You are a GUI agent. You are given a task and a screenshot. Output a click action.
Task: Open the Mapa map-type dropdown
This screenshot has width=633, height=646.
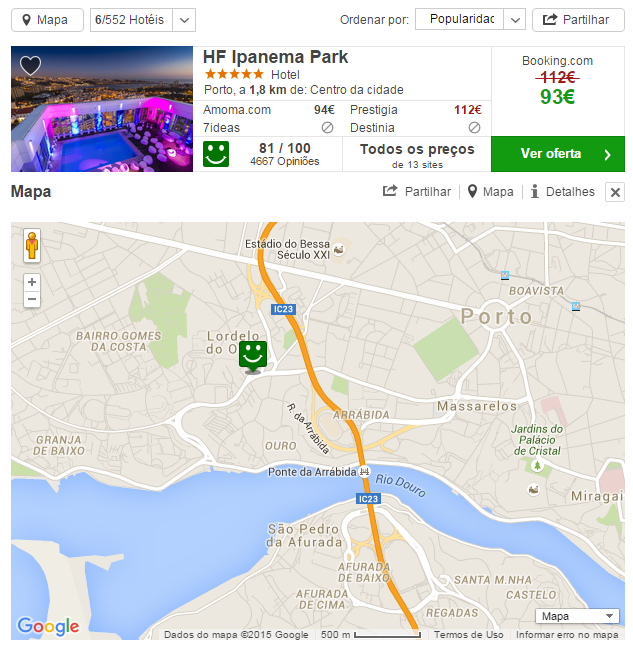(577, 616)
